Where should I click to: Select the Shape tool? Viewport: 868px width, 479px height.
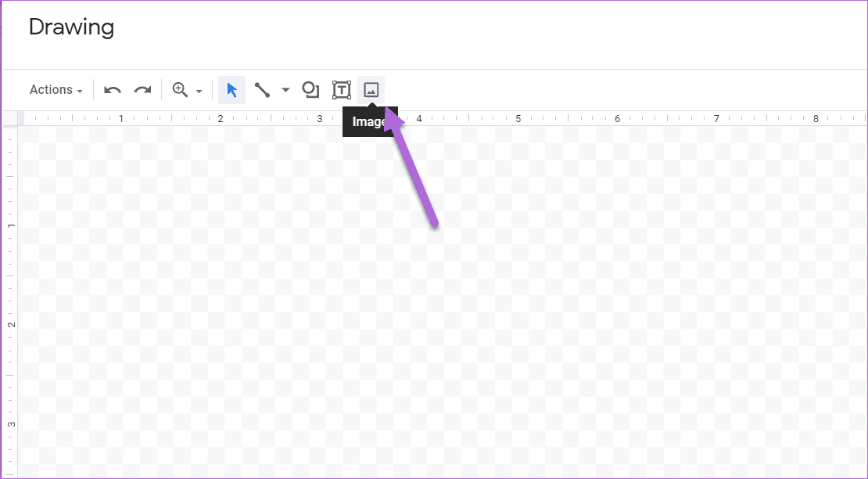(x=310, y=89)
